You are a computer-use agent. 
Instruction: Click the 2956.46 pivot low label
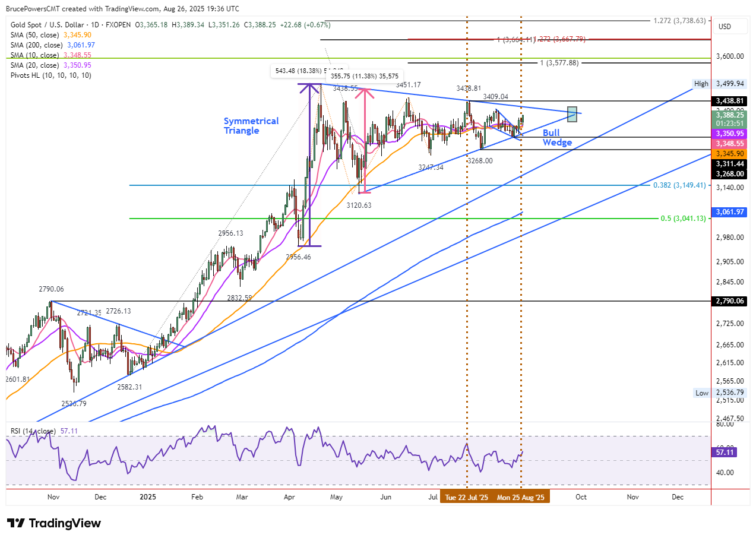coord(298,257)
